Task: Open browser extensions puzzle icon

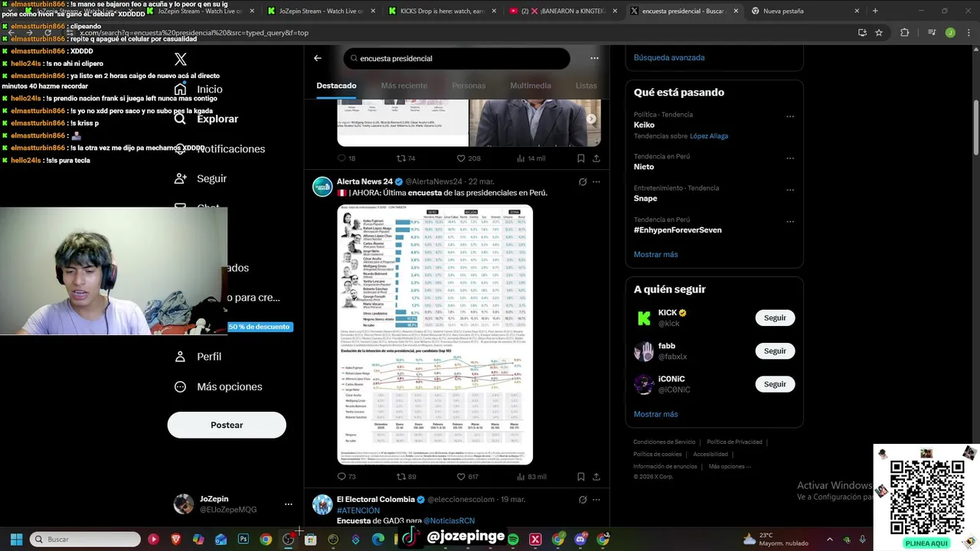Action: click(905, 33)
